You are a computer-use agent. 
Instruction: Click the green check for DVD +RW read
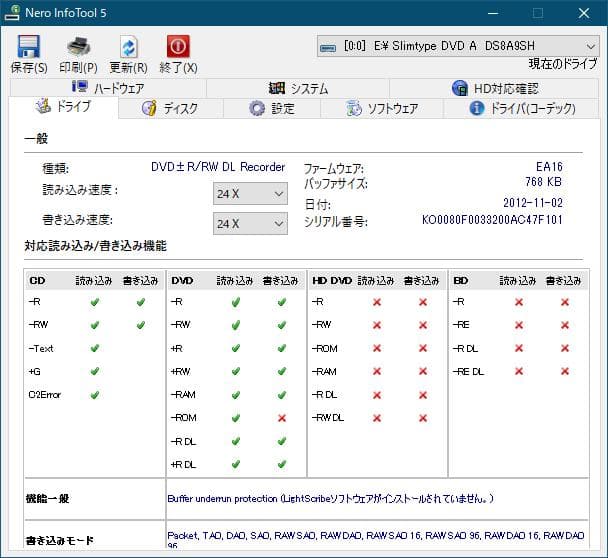coord(236,371)
